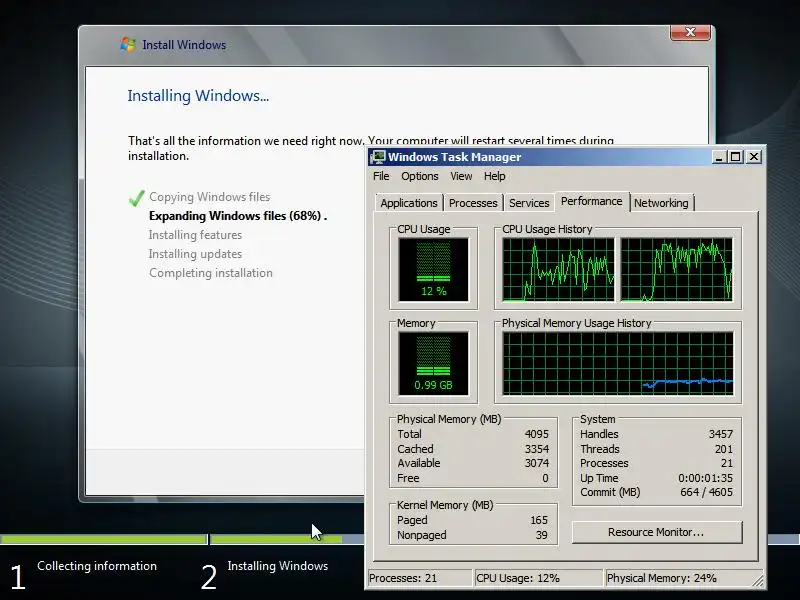The image size is (800, 600).
Task: Click the Threads value 201
Action: pyautogui.click(x=723, y=449)
